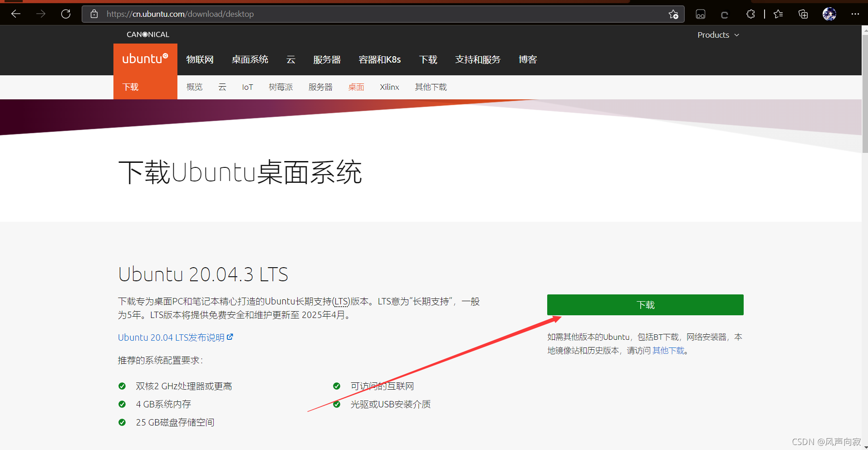Open the 桌面系统 main menu
Screen dimensions: 868x450
[x=250, y=59]
